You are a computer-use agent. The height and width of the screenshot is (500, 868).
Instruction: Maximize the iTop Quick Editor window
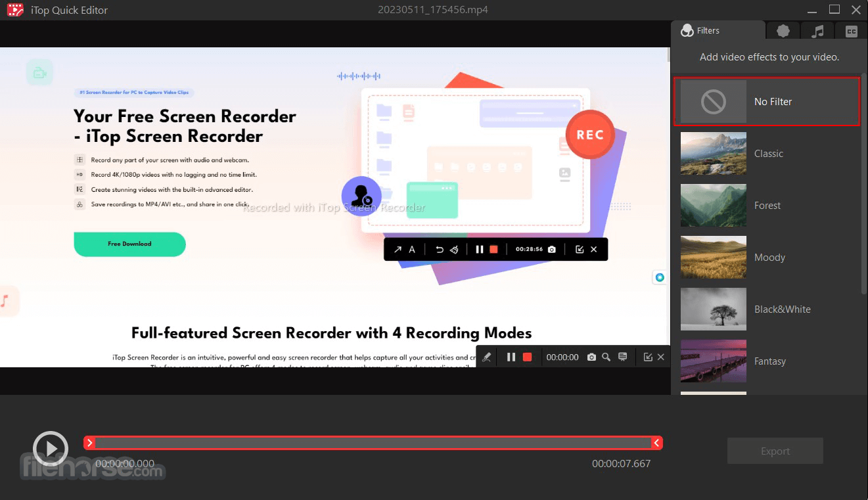(834, 10)
